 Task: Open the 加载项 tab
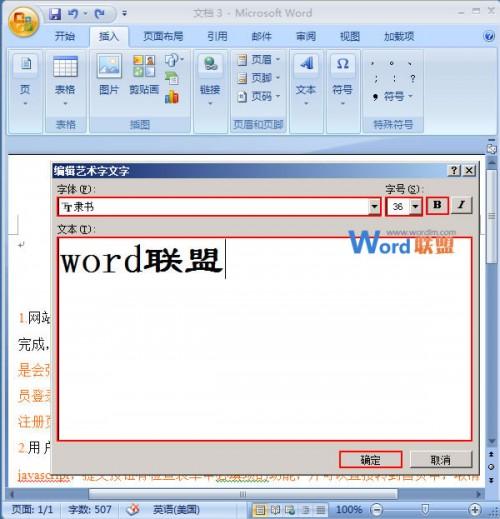coord(399,36)
